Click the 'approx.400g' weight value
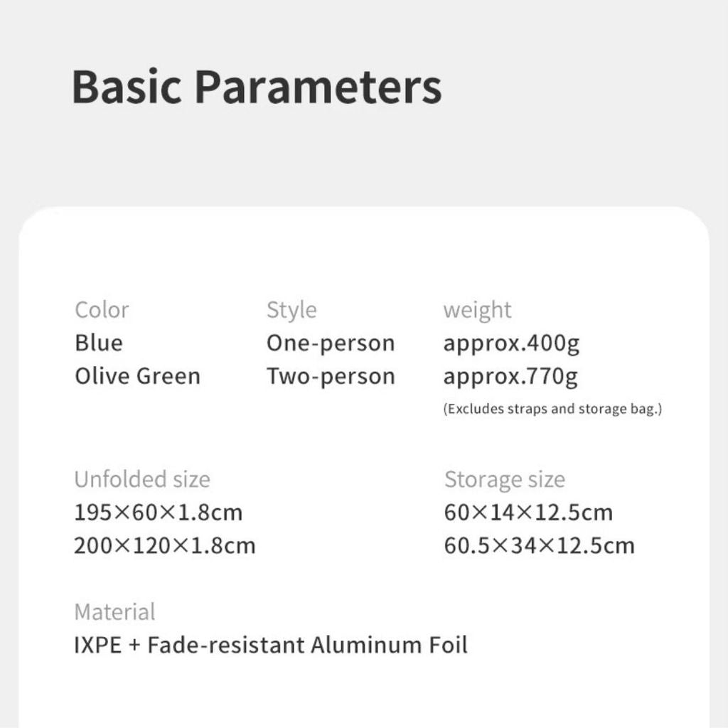Image resolution: width=728 pixels, height=728 pixels. [x=511, y=343]
